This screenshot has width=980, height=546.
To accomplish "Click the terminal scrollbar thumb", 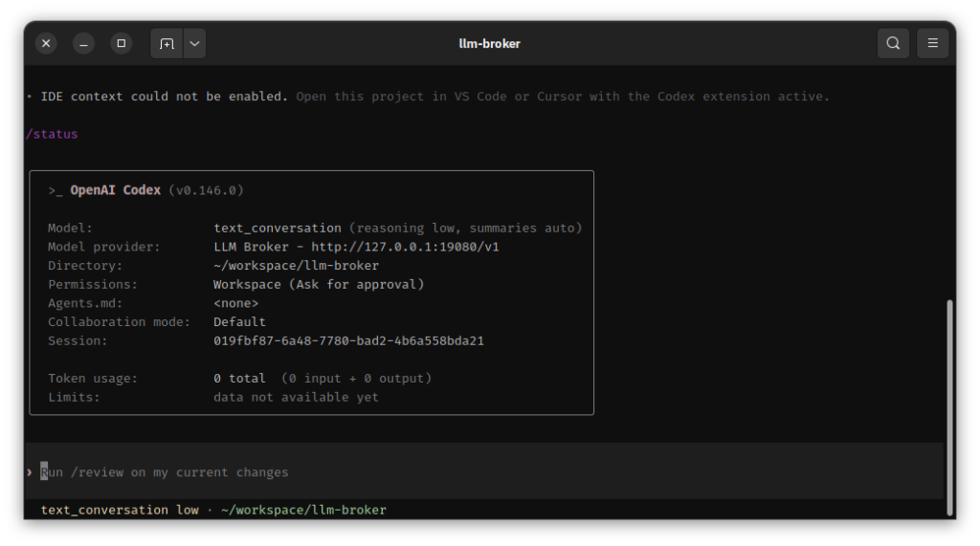I will pos(949,407).
